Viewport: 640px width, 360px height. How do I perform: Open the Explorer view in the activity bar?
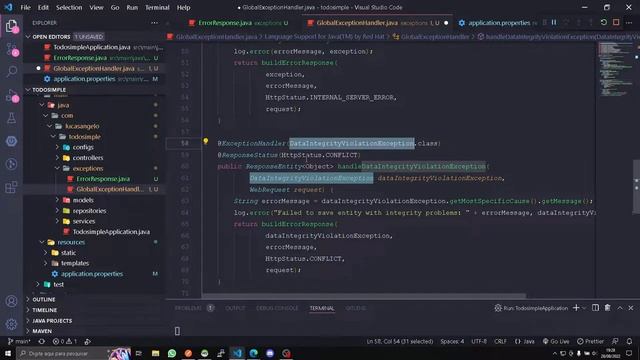point(11,26)
